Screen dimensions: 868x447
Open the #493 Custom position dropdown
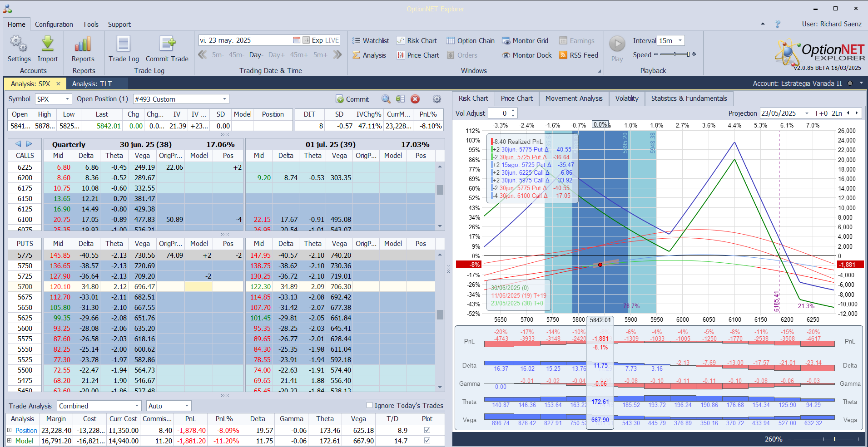coord(224,99)
